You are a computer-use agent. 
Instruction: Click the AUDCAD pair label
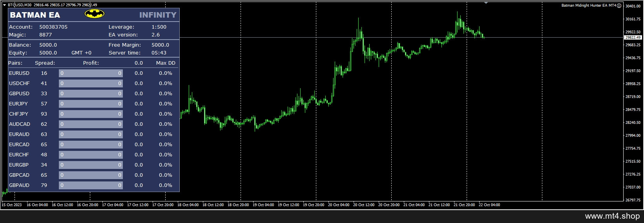tap(20, 124)
